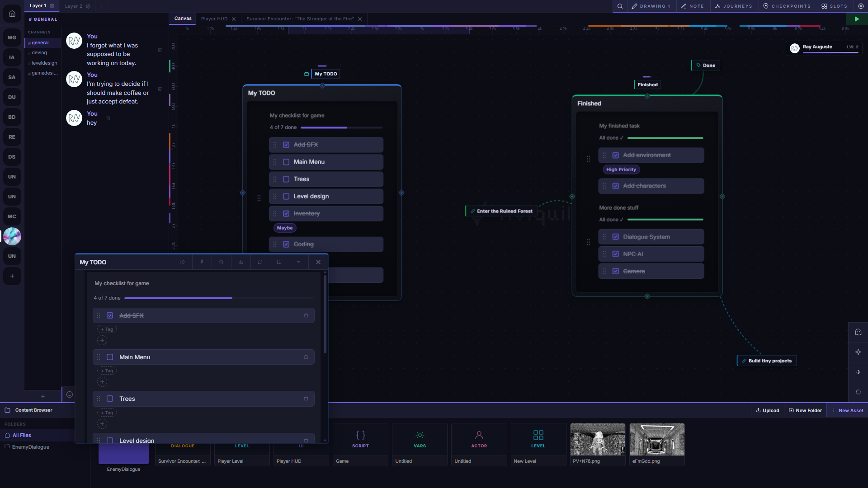Image resolution: width=868 pixels, height=488 pixels.
Task: Delete the Add SFX item via trash icon
Action: (306, 316)
